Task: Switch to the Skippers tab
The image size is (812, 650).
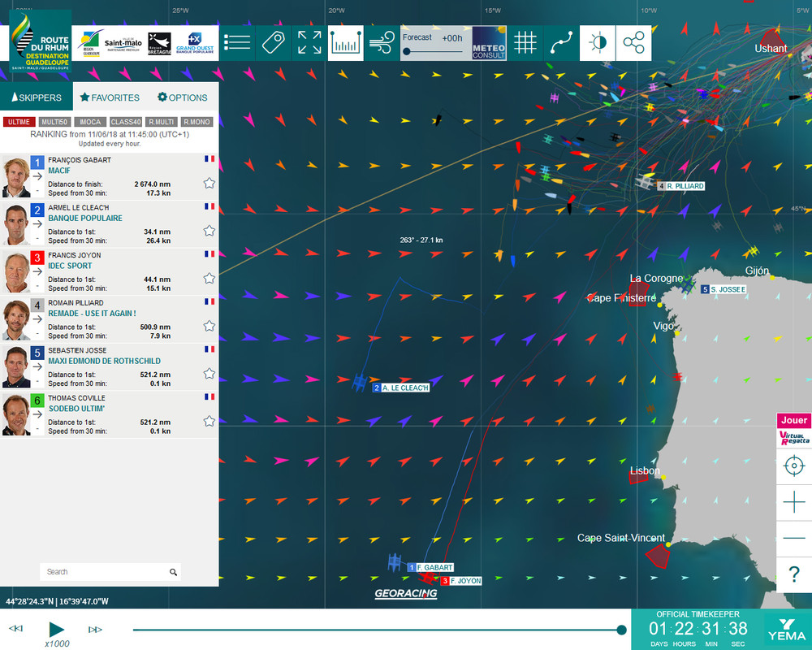Action: pos(37,97)
